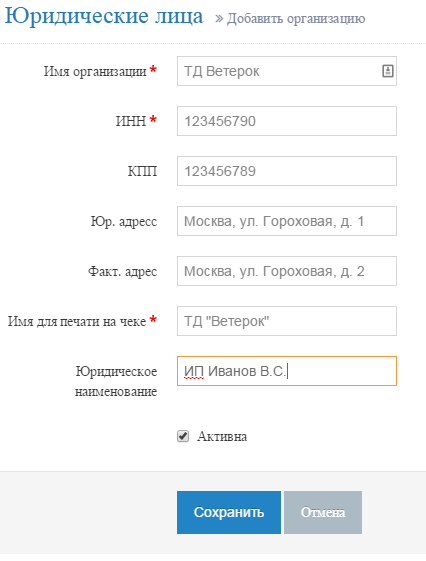Image resolution: width=426 pixels, height=561 pixels.
Task: Focus the Имя для печати на чеке field
Action: 287,321
